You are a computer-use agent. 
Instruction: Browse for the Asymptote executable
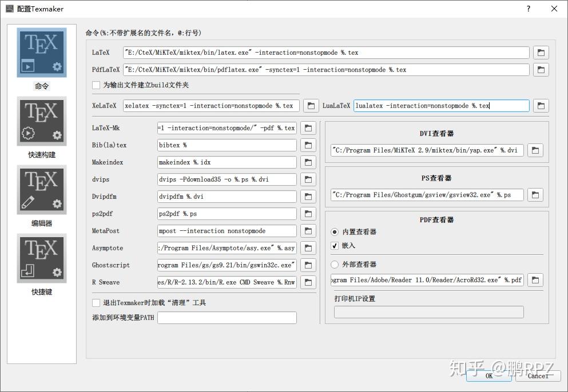308,248
